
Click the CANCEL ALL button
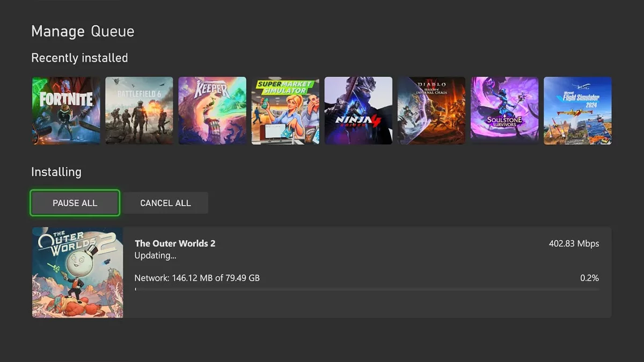[165, 203]
